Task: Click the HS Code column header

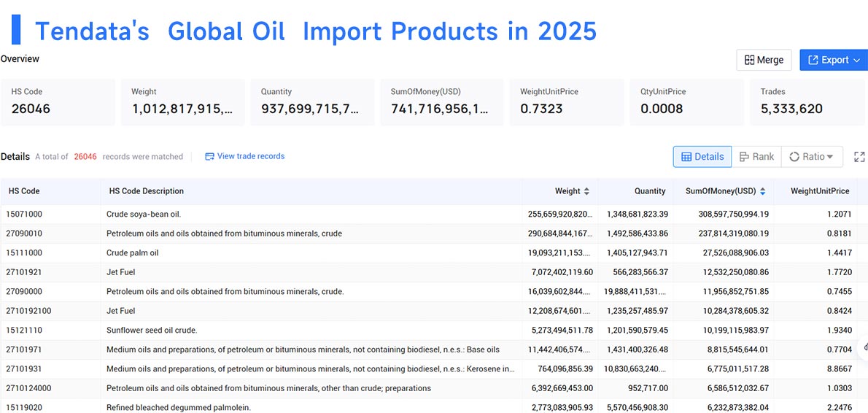Action: pyautogui.click(x=24, y=191)
